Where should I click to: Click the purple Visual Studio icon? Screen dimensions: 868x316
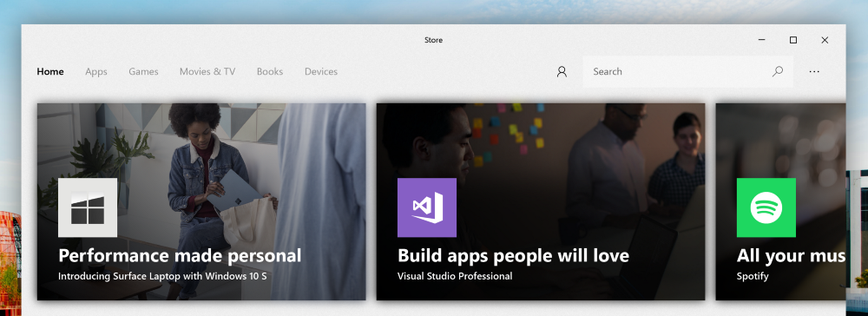[x=427, y=207]
